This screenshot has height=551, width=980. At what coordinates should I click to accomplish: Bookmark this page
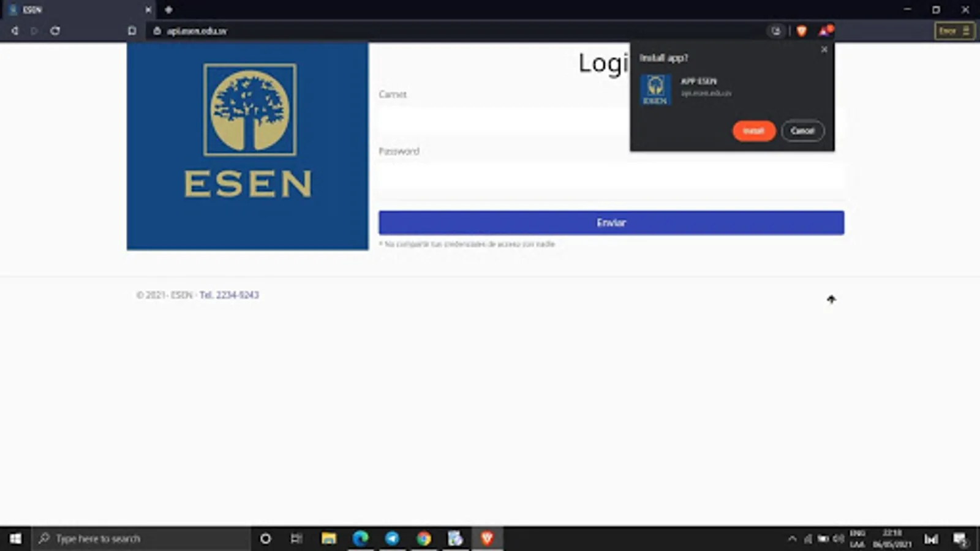click(x=132, y=31)
